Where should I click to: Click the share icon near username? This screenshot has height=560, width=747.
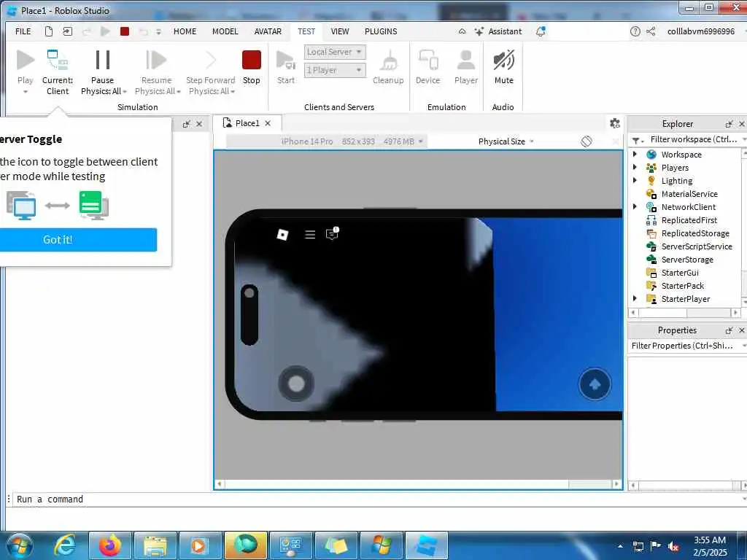click(x=651, y=31)
